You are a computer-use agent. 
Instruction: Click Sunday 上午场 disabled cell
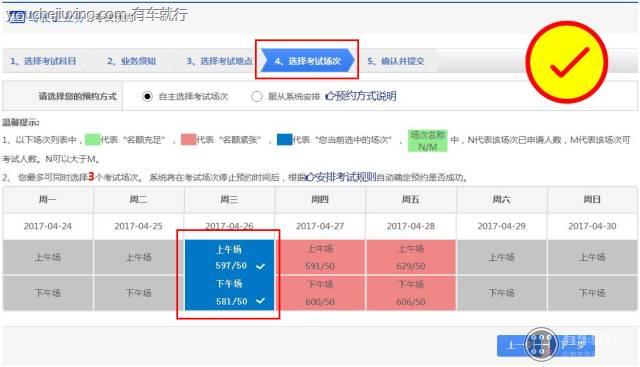(x=592, y=257)
